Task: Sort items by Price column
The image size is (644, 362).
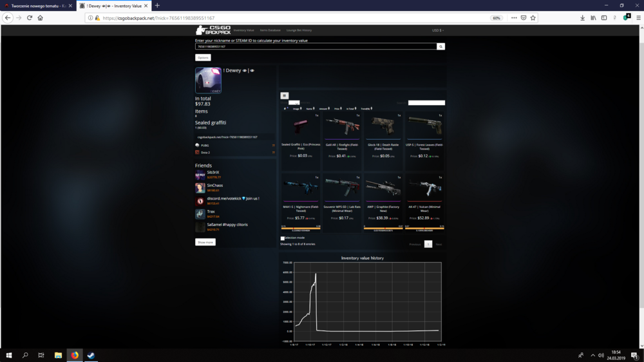Action: [337, 109]
